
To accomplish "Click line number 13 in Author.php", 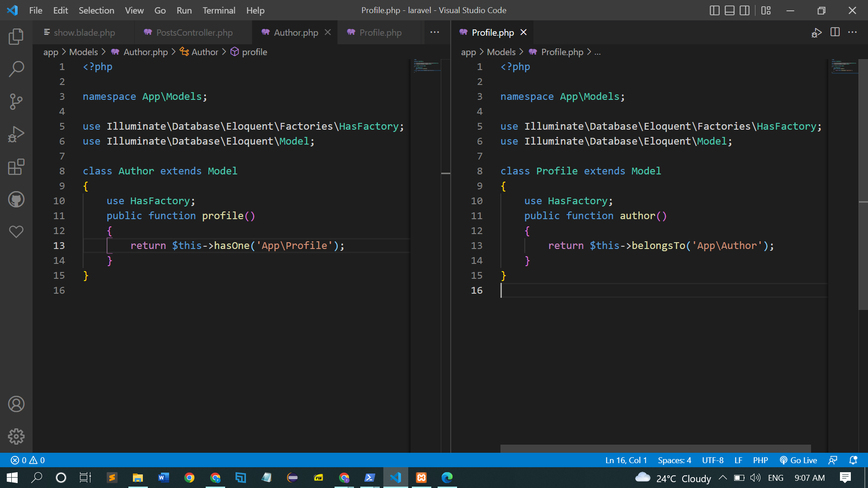I will [x=59, y=245].
